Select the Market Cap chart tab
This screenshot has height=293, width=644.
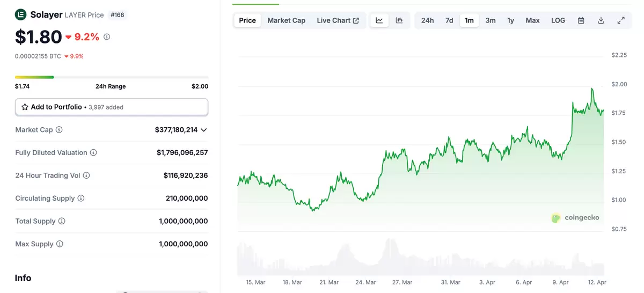click(287, 20)
